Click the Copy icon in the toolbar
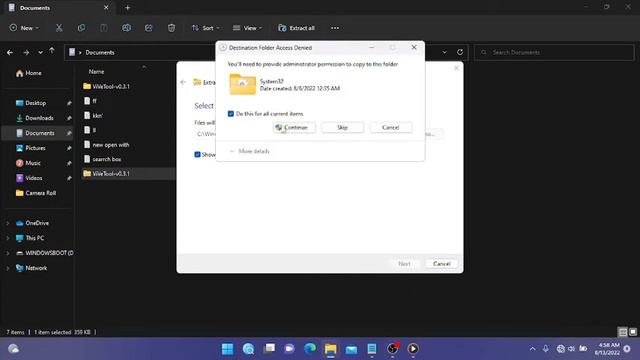The image size is (640, 360). point(81,28)
